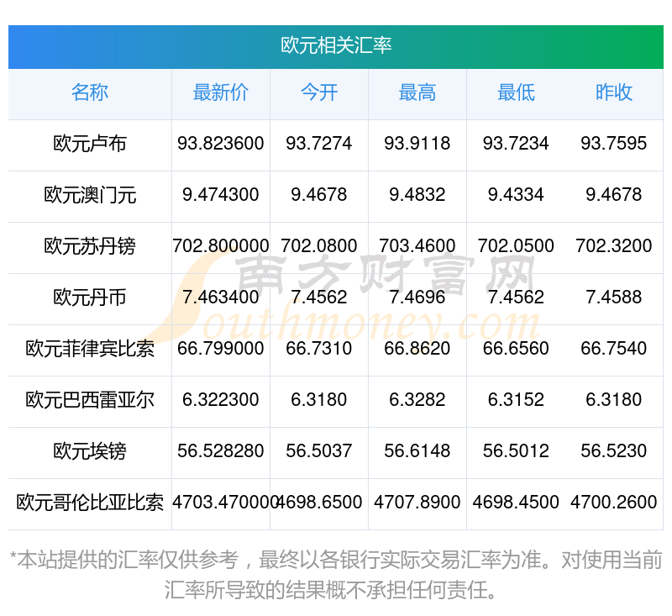672x616 pixels.
Task: Click previous close 702.3200
Action: tap(614, 245)
